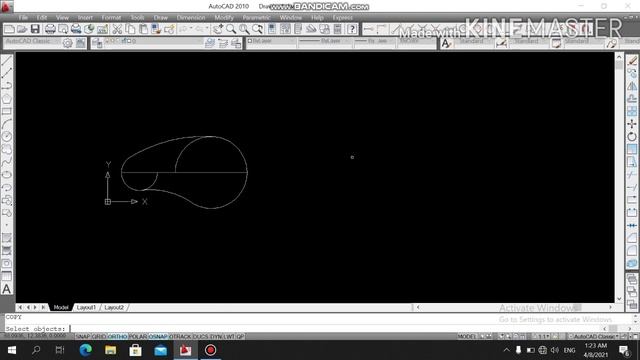Click the MODEL space button in status bar

point(467,337)
